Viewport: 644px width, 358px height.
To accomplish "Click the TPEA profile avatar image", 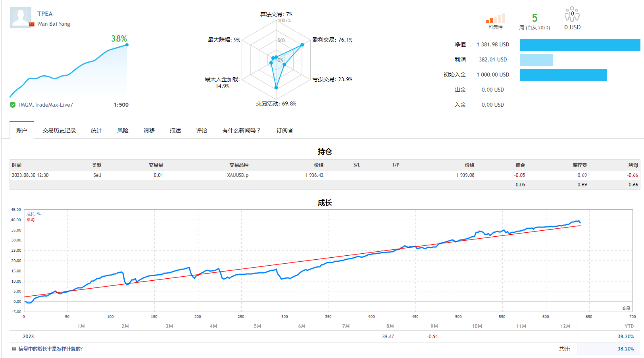I will pyautogui.click(x=21, y=17).
